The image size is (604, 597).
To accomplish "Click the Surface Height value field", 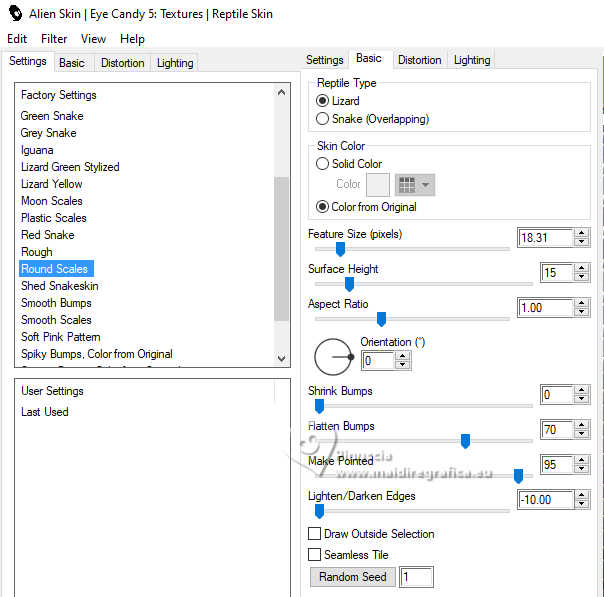I will pyautogui.click(x=557, y=273).
